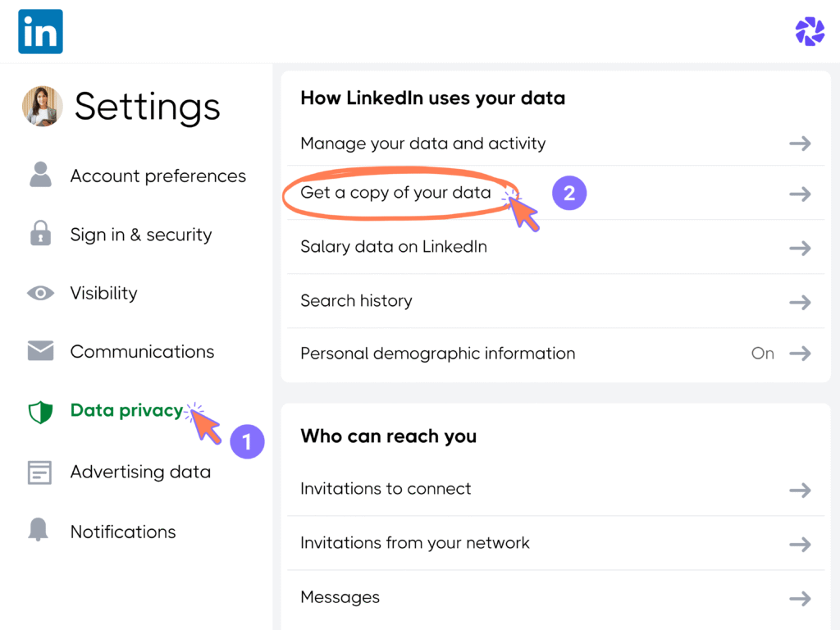Click the Salary data on LinkedIn link
The height and width of the screenshot is (630, 840).
(394, 246)
